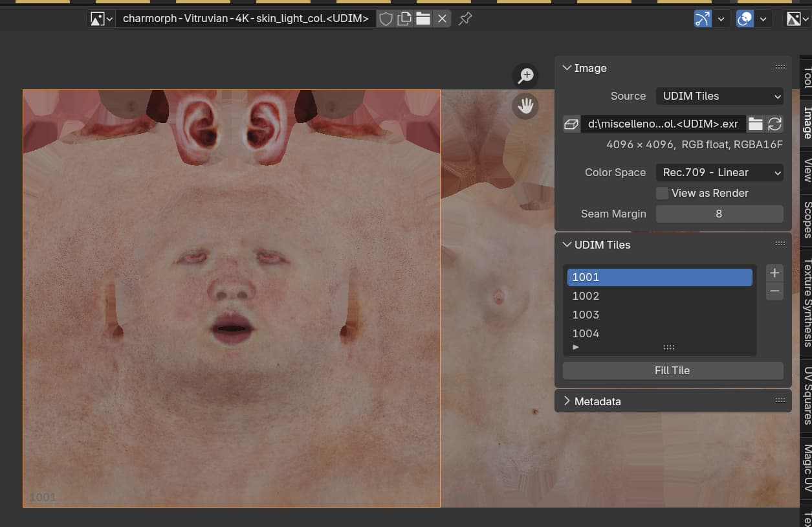Open the Color Space dropdown Rec.709 - Linear
Screen dimensions: 812x527
tap(719, 172)
